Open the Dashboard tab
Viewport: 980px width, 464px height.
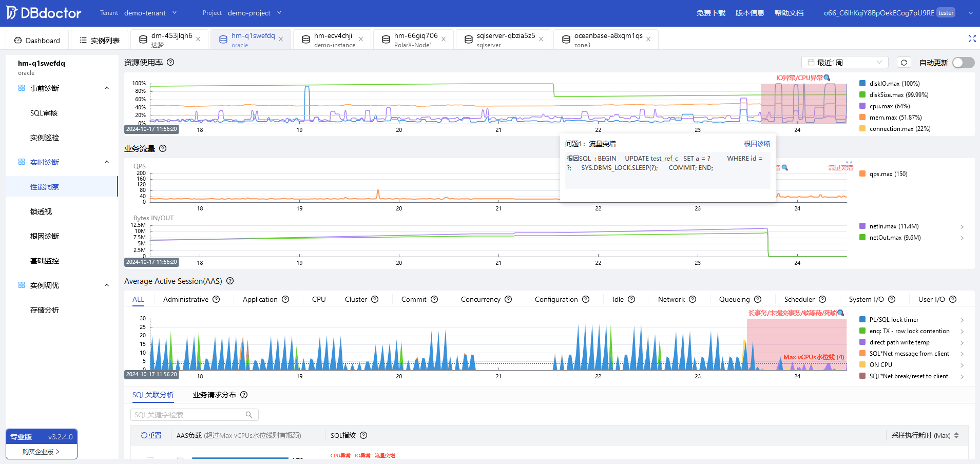coord(37,41)
